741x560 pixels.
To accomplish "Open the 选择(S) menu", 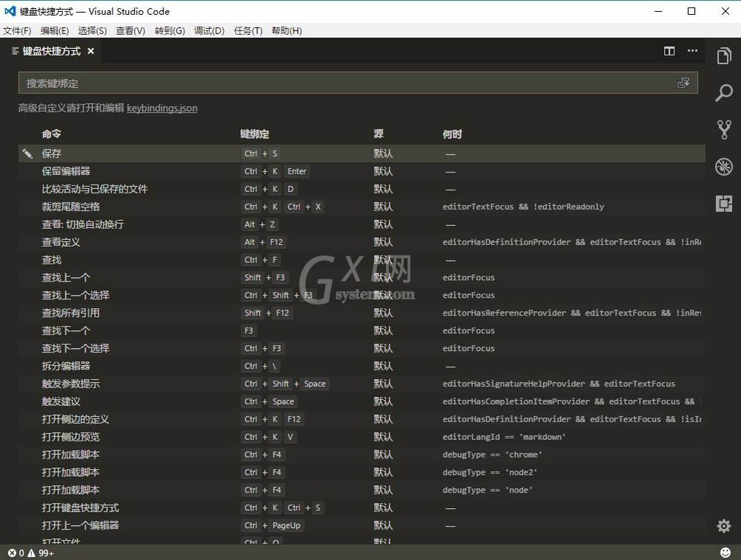I will pyautogui.click(x=92, y=30).
